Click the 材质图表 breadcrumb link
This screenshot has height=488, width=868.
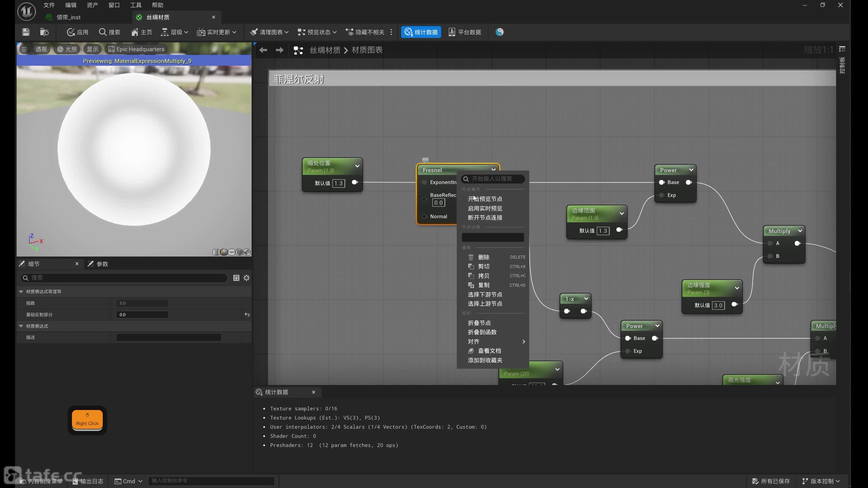367,50
